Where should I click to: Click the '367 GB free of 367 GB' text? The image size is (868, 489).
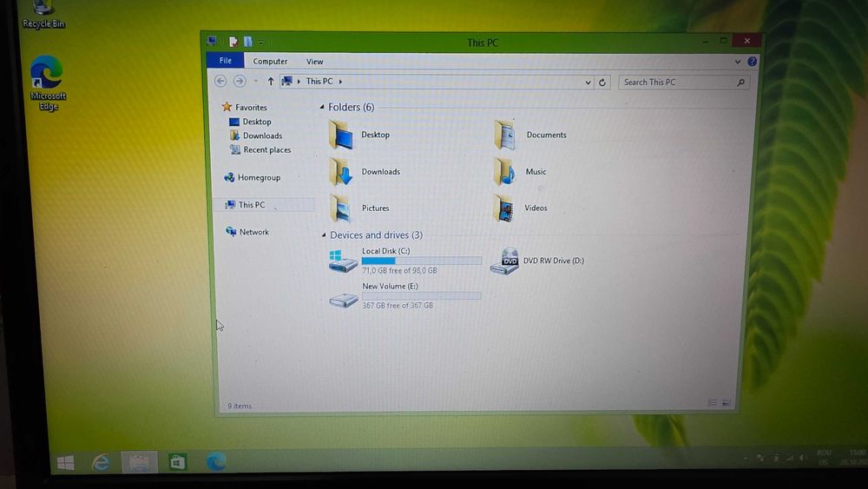pos(398,306)
